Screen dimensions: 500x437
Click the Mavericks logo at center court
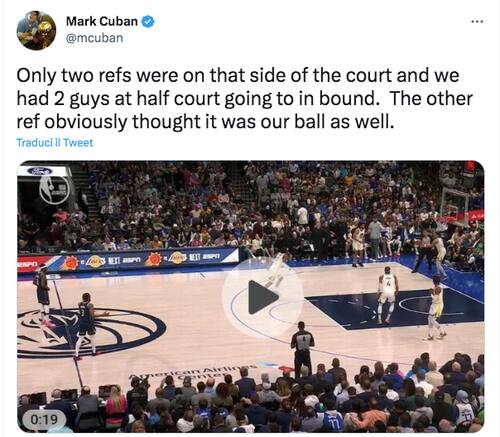(87, 333)
